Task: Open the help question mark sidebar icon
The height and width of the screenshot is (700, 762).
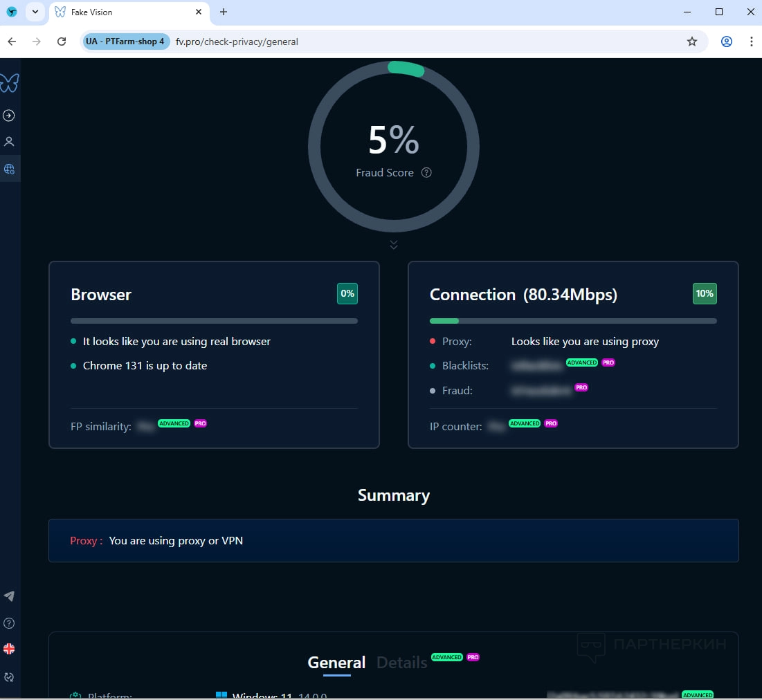Action: (x=9, y=623)
